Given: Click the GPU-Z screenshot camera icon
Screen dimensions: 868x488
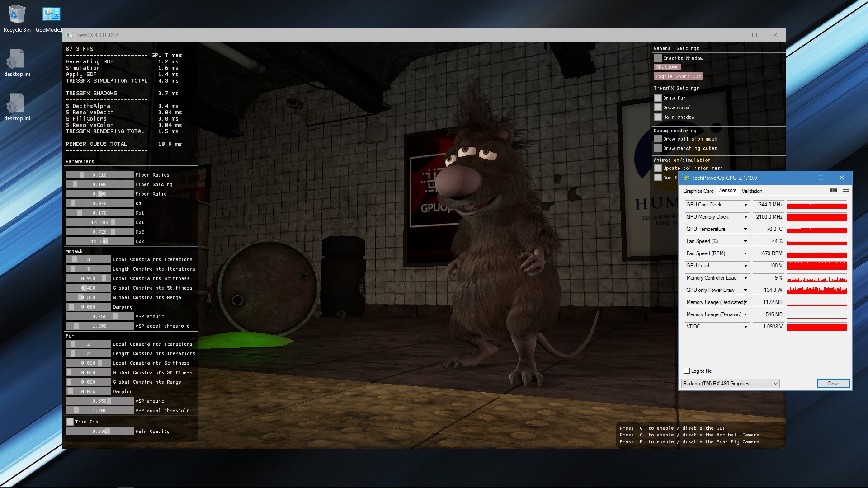Looking at the screenshot, I should (834, 190).
